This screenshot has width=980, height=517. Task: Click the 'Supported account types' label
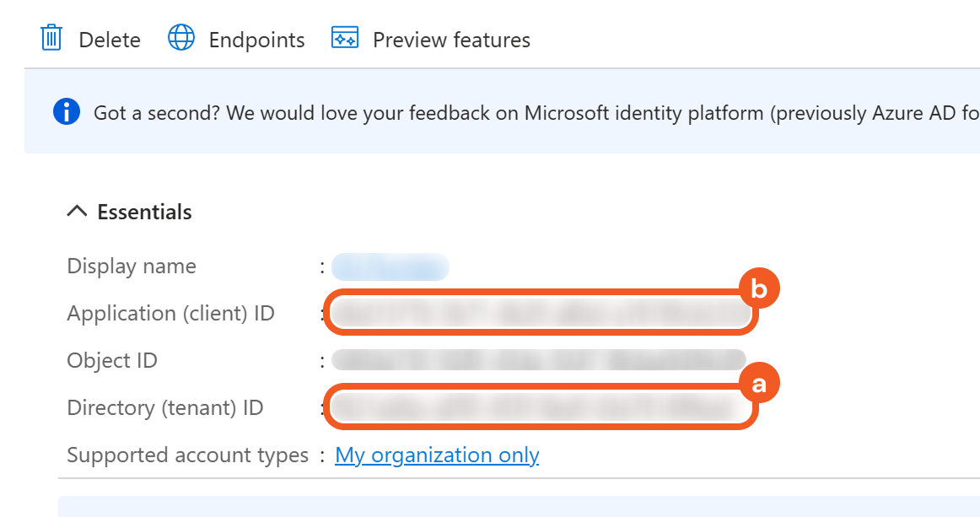coord(187,455)
